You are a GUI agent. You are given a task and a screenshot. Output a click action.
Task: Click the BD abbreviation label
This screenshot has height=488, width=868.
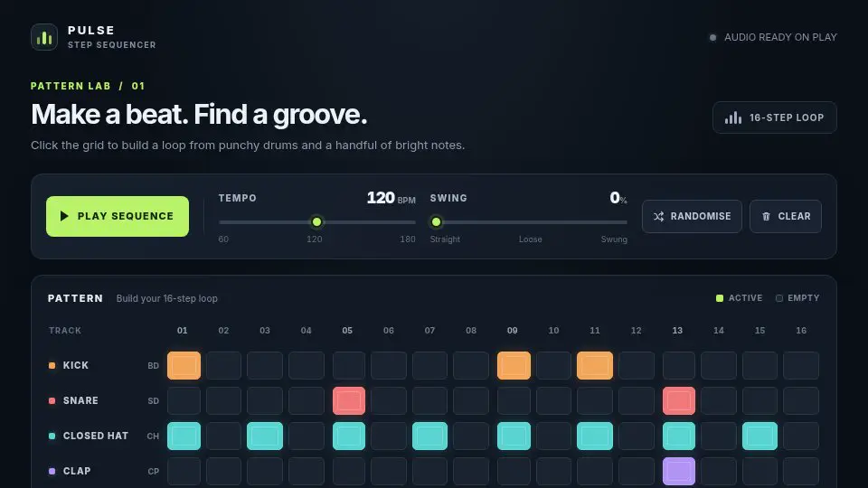pyautogui.click(x=154, y=366)
